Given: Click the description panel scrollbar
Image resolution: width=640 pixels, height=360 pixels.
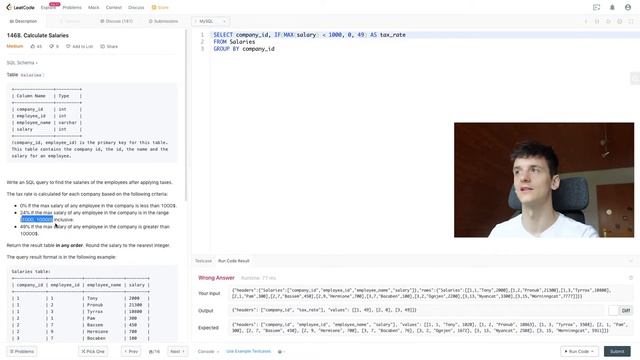Looking at the screenshot, I should 187,116.
